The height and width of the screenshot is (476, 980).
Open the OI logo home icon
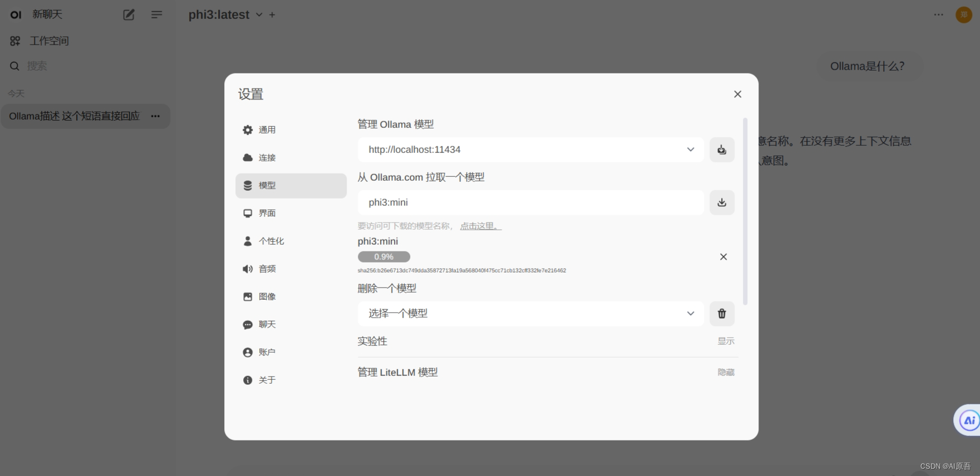(16, 15)
